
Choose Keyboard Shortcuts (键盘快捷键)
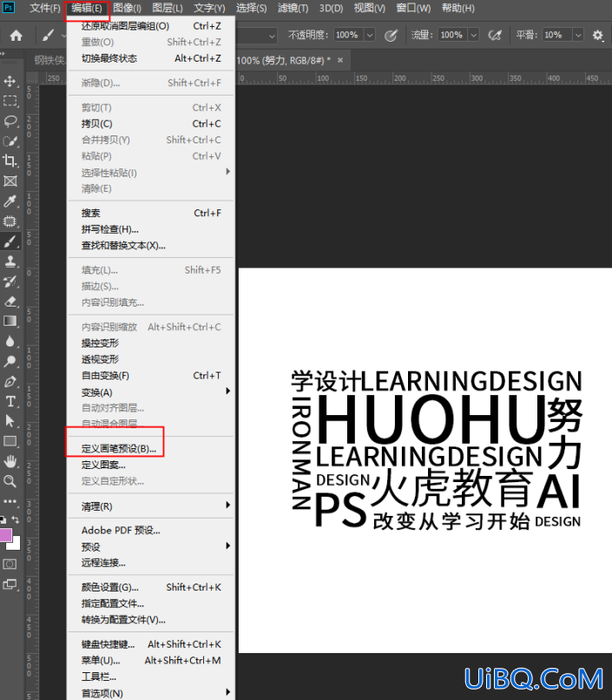click(151, 644)
